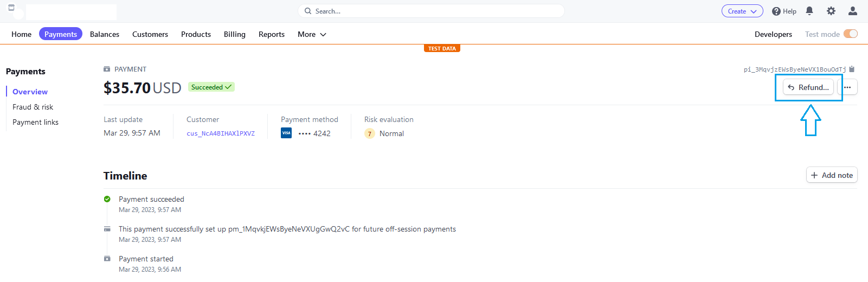The width and height of the screenshot is (868, 282).
Task: Open the settings gear
Action: [x=831, y=11]
